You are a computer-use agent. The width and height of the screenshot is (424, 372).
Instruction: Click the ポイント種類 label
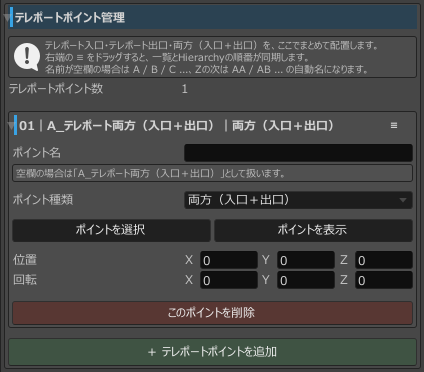tap(43, 200)
